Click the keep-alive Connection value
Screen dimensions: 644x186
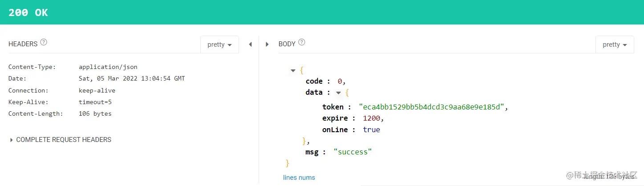coord(97,90)
